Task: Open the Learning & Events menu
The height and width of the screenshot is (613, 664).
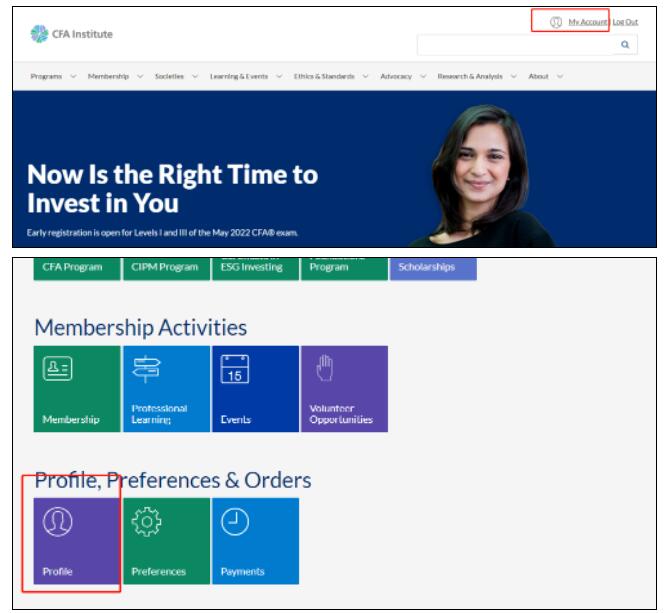Action: click(244, 77)
